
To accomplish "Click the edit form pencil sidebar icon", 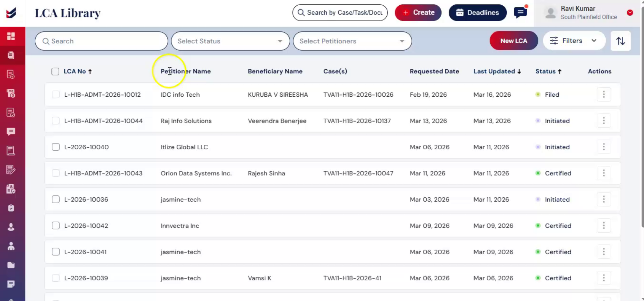I will tap(11, 170).
